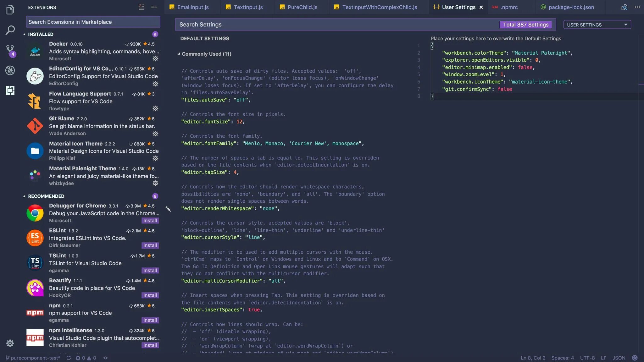Open the Manage gear at bottom of the activity bar
Screen dimensions: 644x362
click(10, 343)
